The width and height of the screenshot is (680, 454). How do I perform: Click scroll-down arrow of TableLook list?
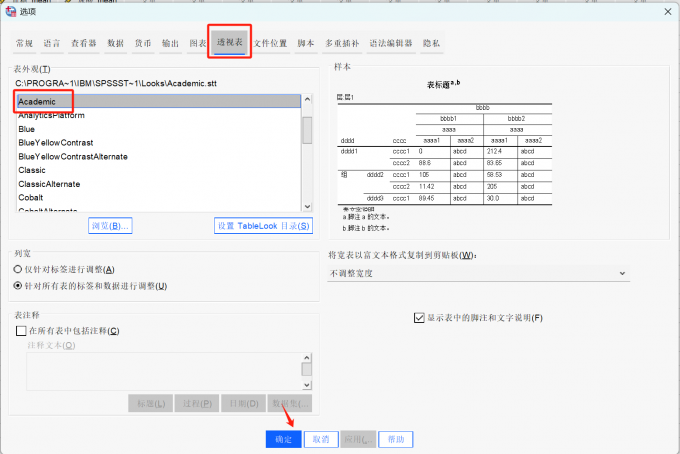pos(307,206)
